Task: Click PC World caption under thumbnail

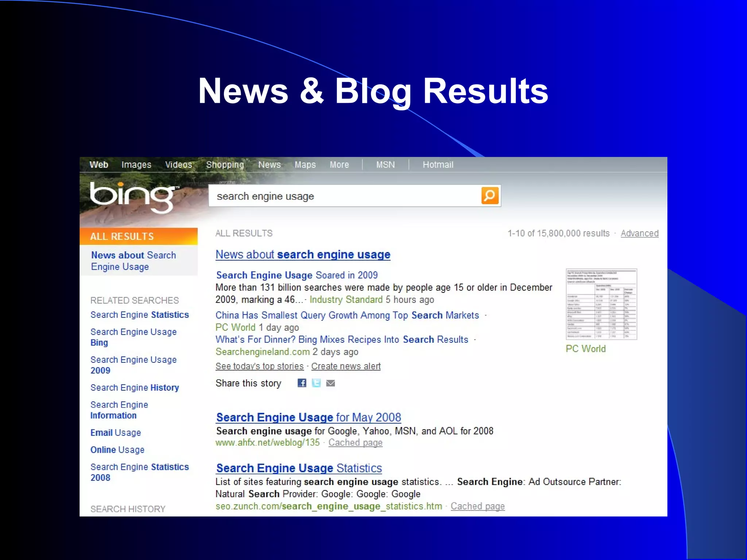Action: tap(585, 349)
